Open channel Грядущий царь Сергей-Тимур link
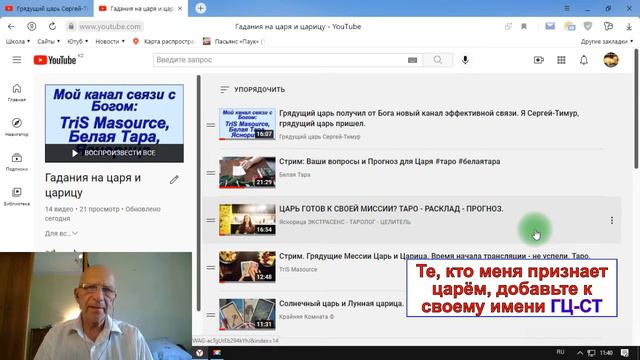The image size is (640, 360). coord(320,137)
